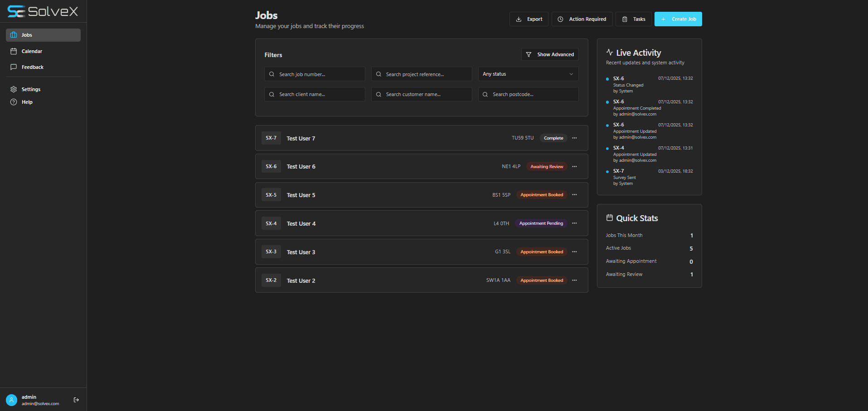Open the three-dot menu for SX-4

click(574, 223)
